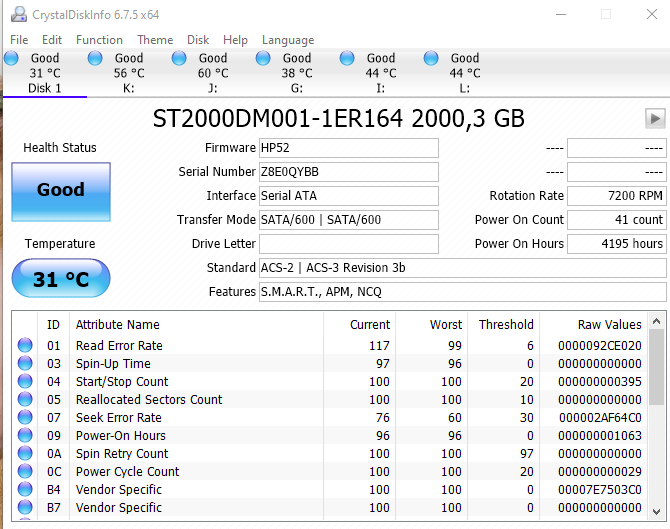Click the SMART list scrollbar thumb

657,367
